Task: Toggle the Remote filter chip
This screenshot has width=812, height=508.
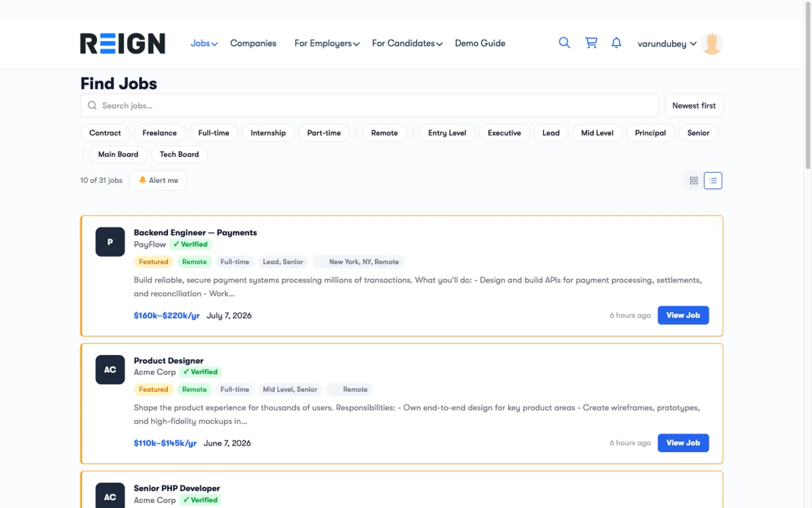Action: tap(384, 133)
